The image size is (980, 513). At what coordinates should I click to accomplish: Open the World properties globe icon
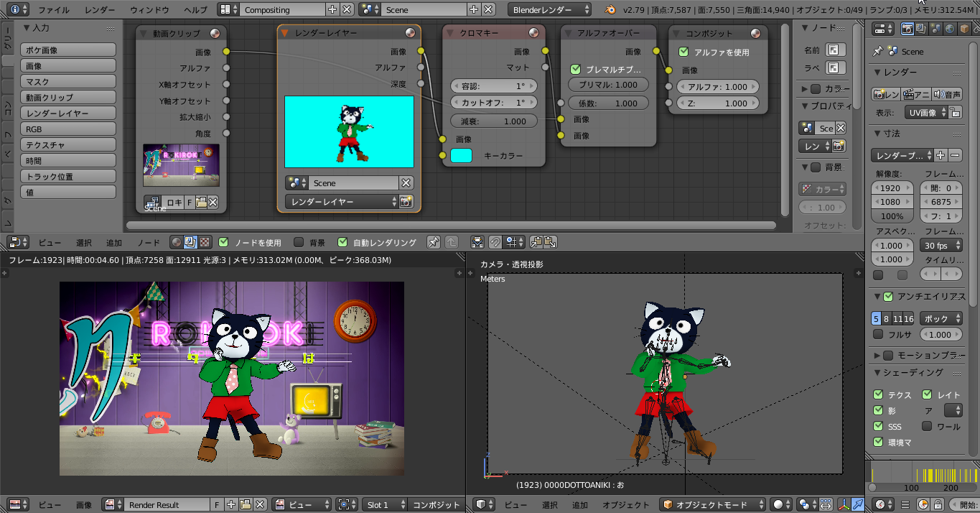950,29
